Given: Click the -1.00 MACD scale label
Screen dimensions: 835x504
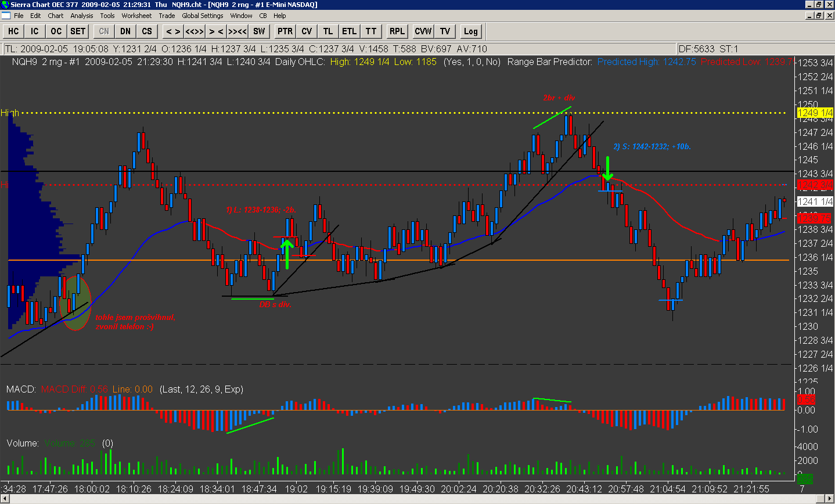Looking at the screenshot, I should [807, 429].
